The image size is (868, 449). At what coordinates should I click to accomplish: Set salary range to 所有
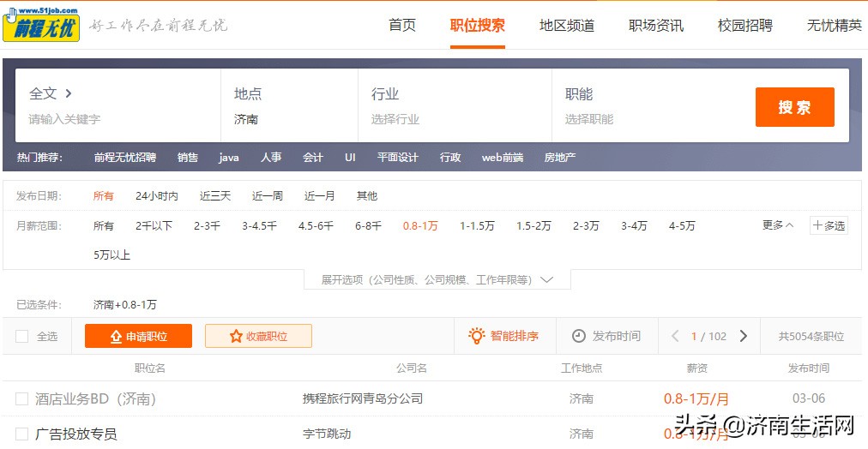point(104,225)
